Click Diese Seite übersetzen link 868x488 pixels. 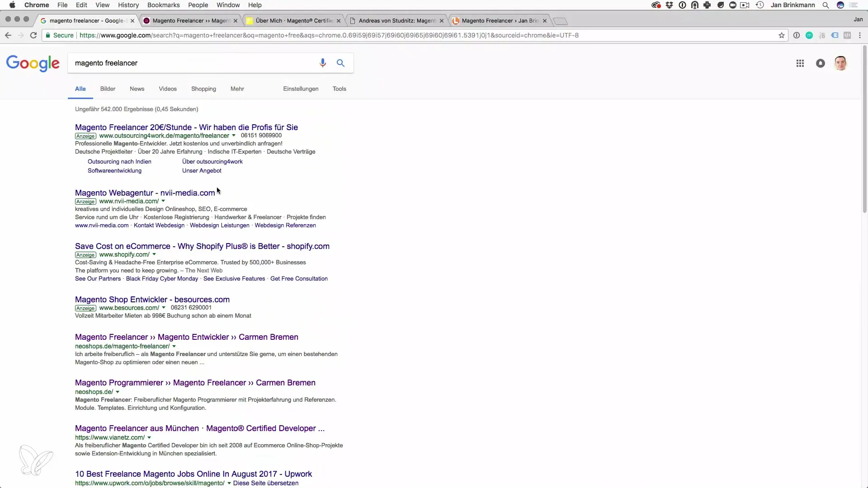point(266,483)
